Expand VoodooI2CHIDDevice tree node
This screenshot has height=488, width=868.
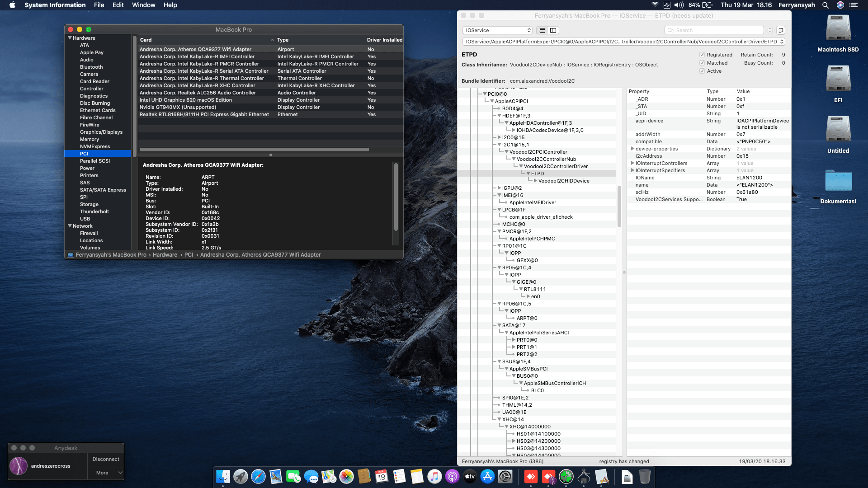click(535, 181)
